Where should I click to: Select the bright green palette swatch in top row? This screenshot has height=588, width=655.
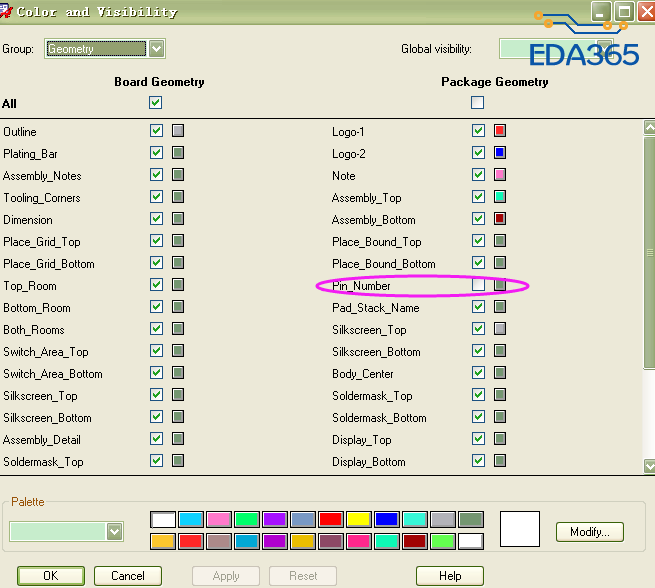(x=247, y=520)
